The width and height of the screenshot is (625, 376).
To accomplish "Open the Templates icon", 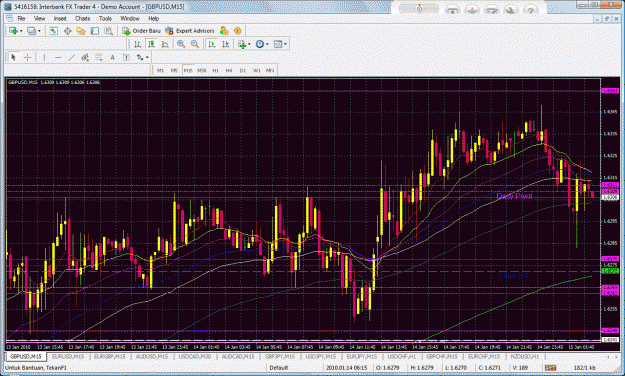I will click(x=278, y=44).
